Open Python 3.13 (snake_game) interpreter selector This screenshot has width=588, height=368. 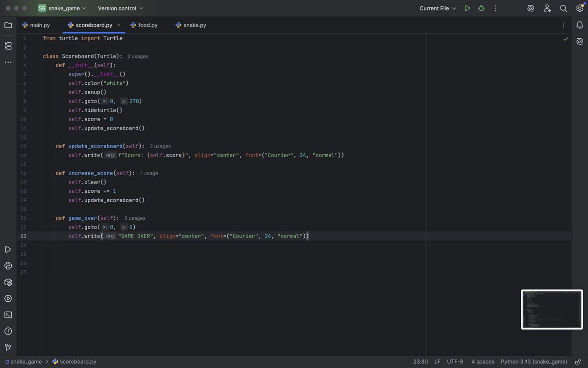[x=534, y=362]
